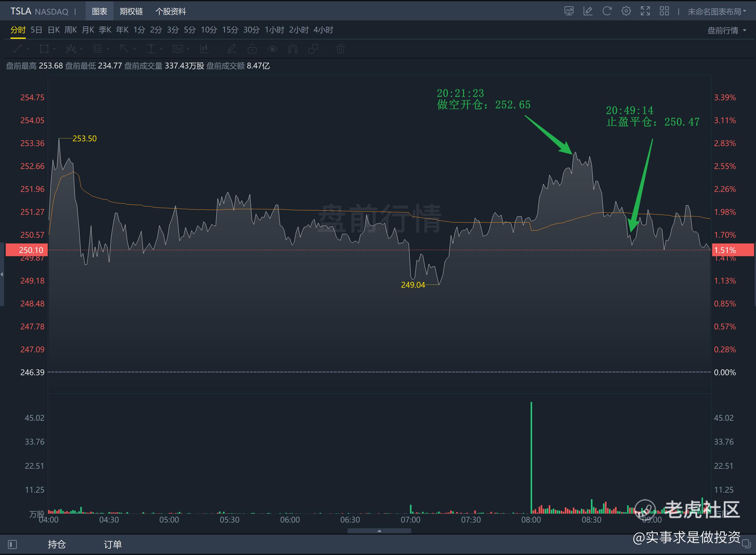Open the 持仓 positions panel
756x555 pixels.
[56, 544]
